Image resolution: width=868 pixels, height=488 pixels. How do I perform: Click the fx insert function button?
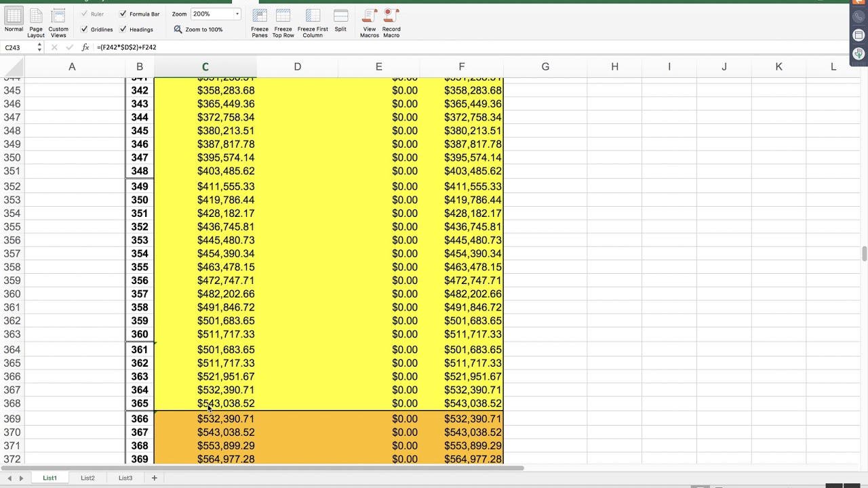pyautogui.click(x=85, y=47)
